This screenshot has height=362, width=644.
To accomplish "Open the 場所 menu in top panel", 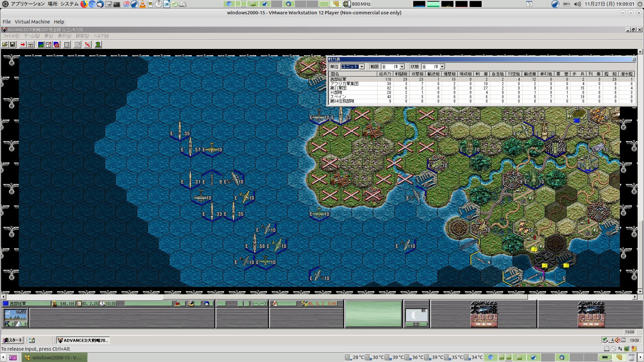I will 52,4.
